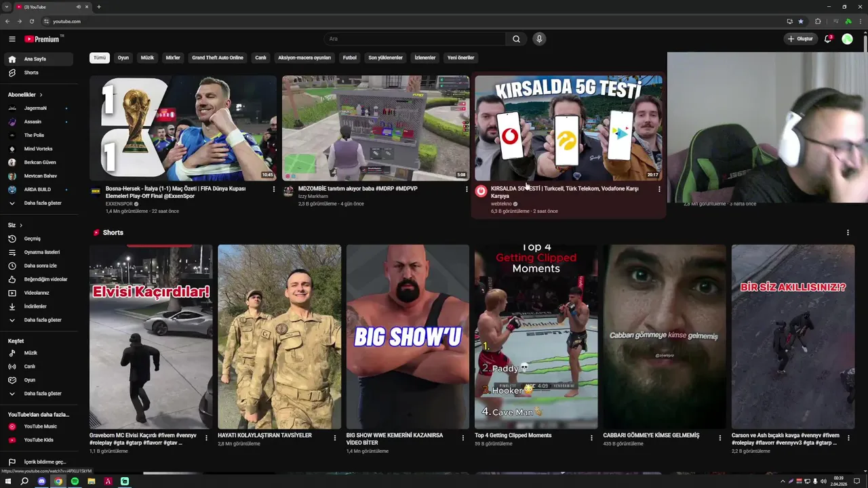Screen dimensions: 868x488
Task: Select the Yeni öneriler filter chip
Action: tap(461, 58)
